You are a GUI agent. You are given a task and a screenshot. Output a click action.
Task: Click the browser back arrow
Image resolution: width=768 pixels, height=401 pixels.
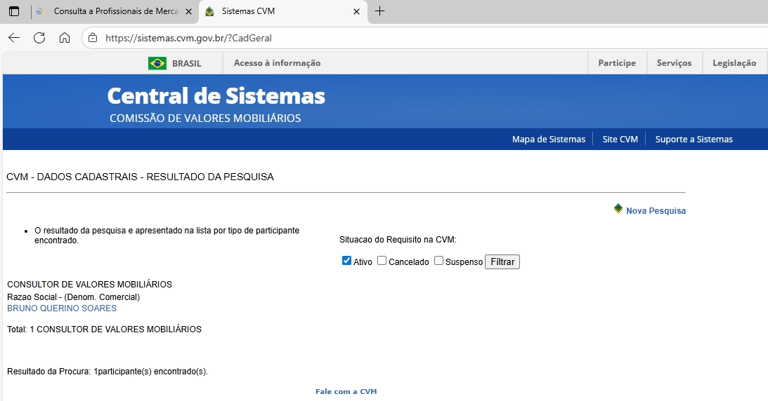point(14,38)
